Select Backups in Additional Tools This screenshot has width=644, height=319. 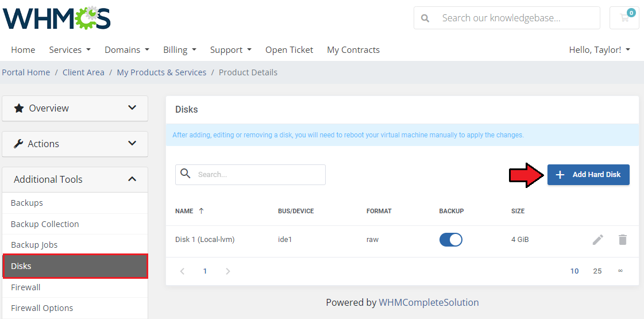[x=75, y=203]
